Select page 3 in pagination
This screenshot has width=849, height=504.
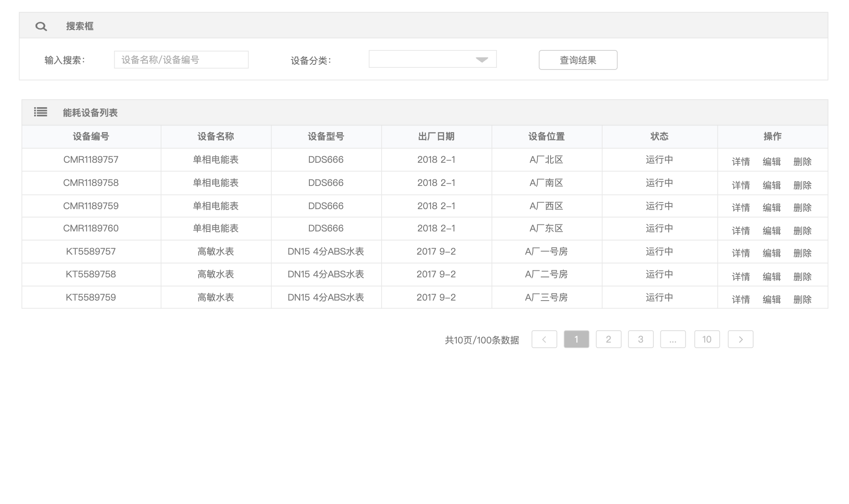641,339
